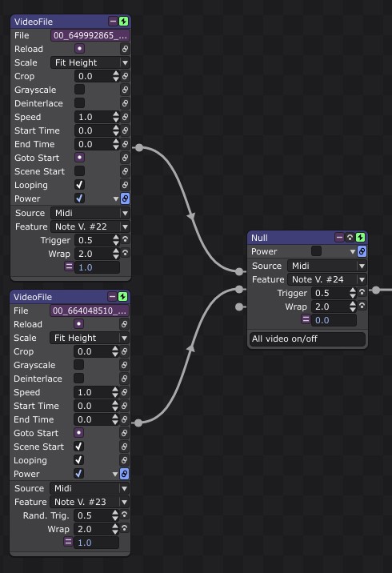The height and width of the screenshot is (573, 392).
Task: Collapse the bottom VideoFile node with minus
Action: point(113,296)
